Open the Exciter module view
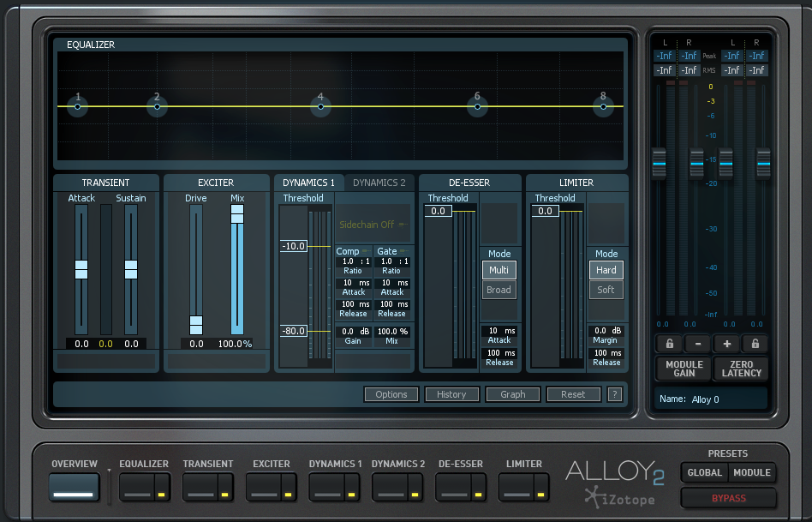Viewport: 812px width, 522px height. pyautogui.click(x=264, y=487)
